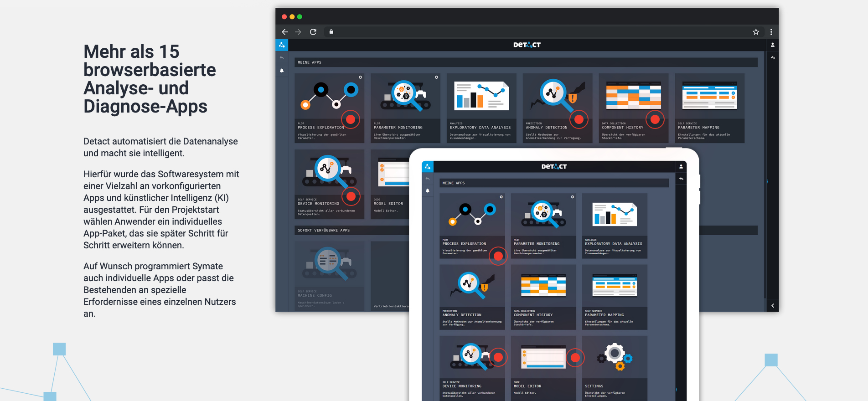Open Exploratory Data Analysis app in the browser window

point(481,108)
